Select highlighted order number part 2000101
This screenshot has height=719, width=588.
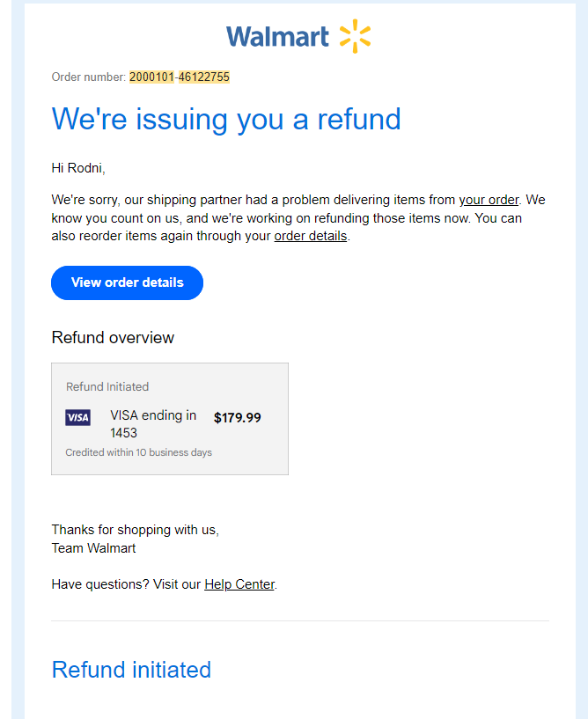coord(151,77)
